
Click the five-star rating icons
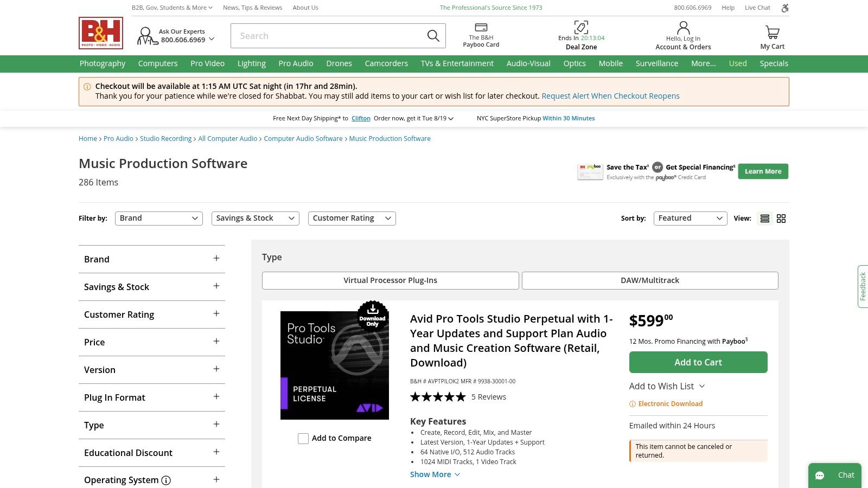pos(438,397)
